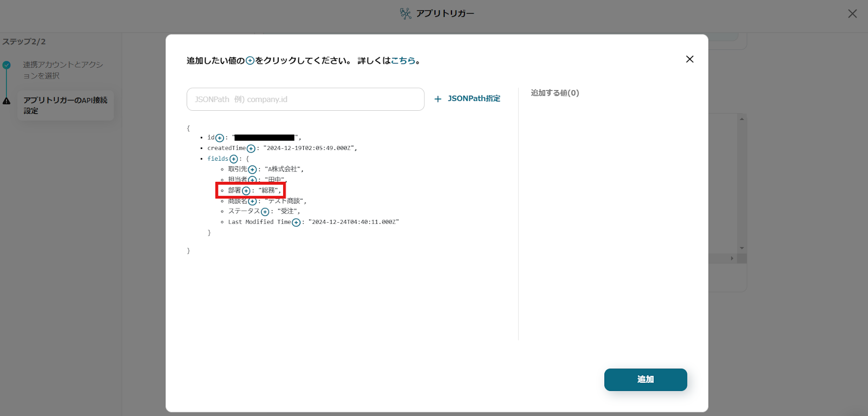
Task: Click the "受注" status value
Action: pos(288,211)
